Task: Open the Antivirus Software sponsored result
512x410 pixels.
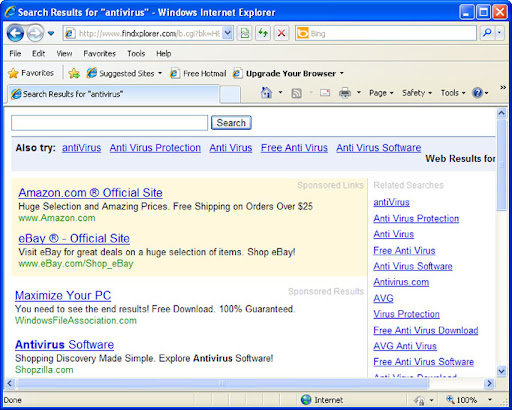Action: (64, 345)
